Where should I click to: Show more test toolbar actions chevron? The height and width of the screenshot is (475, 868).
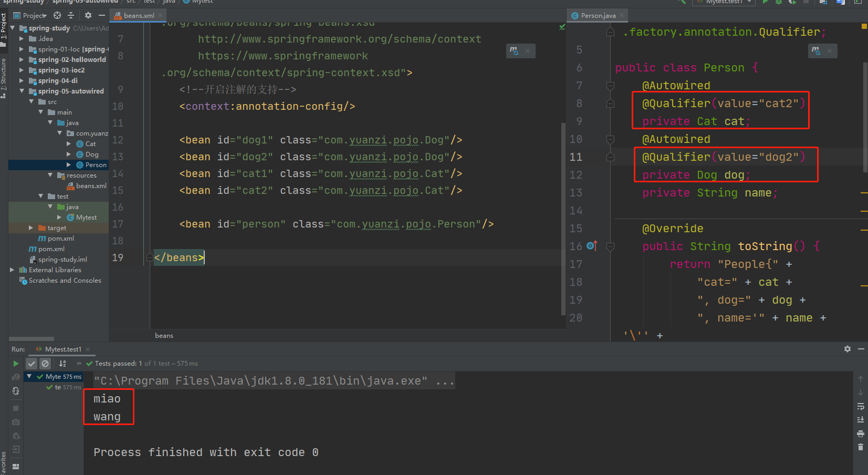(79, 364)
